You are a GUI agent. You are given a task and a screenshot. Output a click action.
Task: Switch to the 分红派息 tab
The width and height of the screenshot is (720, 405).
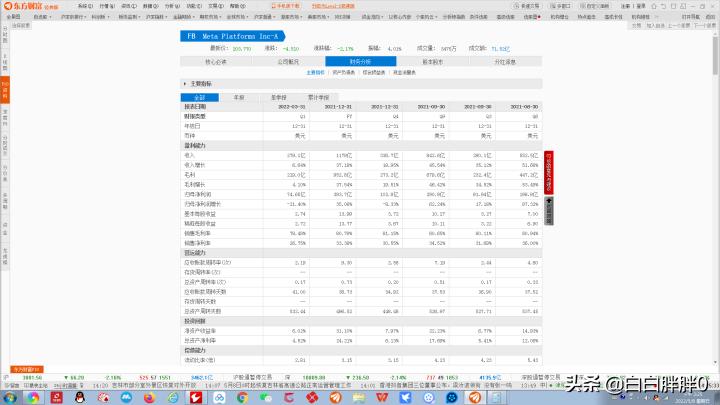click(505, 62)
